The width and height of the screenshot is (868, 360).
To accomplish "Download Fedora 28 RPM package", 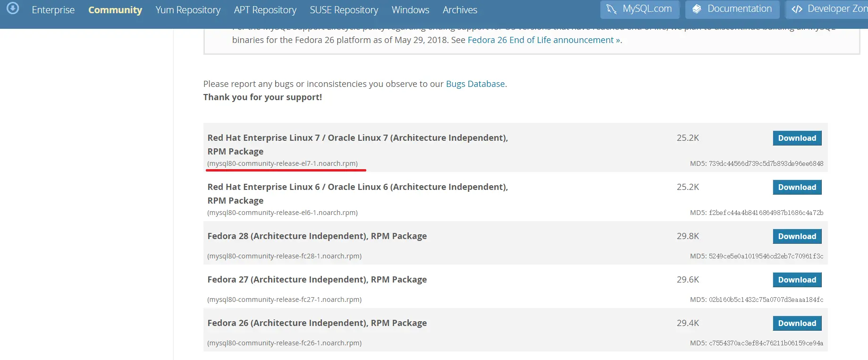I will [x=797, y=236].
